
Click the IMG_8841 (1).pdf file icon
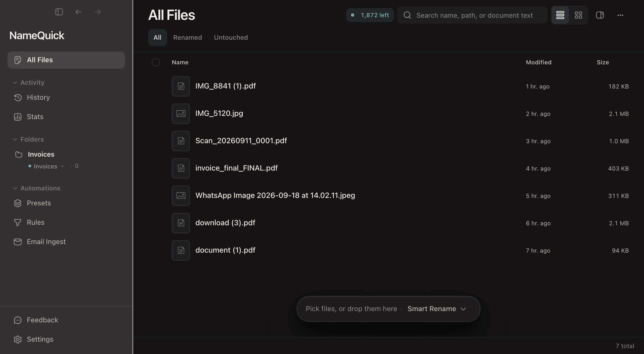181,86
